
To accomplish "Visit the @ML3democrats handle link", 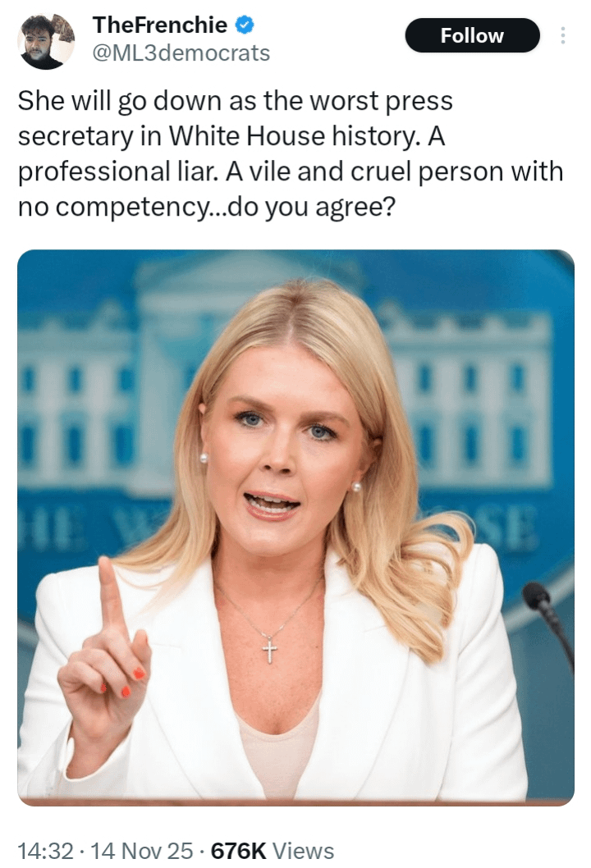I will [180, 53].
